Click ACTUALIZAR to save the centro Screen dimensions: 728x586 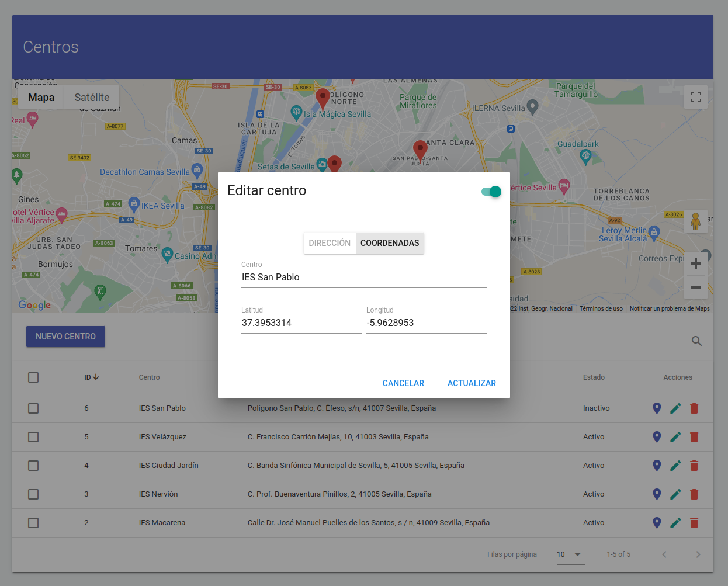coord(472,383)
